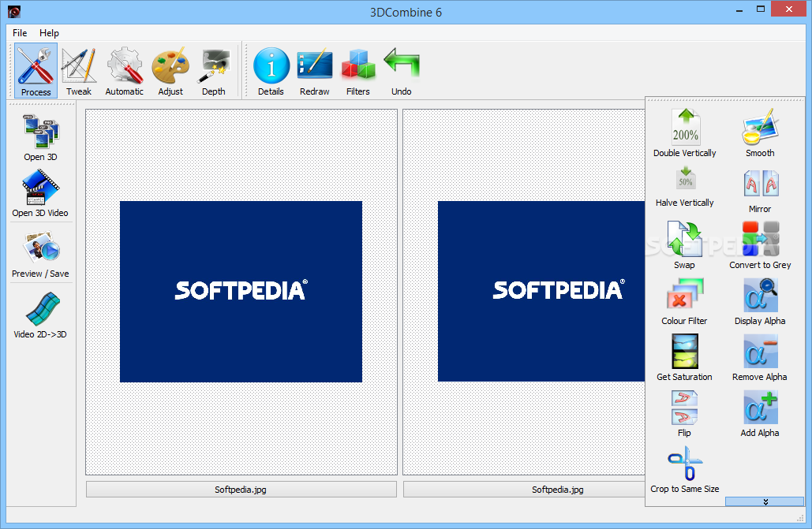Maximize the 3DCombine window
This screenshot has height=529, width=812.
760,9
